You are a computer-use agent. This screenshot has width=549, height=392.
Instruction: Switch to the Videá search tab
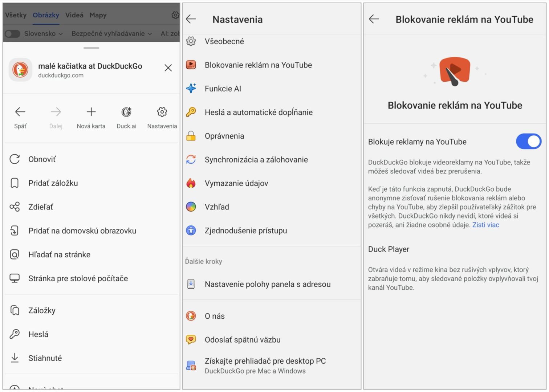pos(74,15)
